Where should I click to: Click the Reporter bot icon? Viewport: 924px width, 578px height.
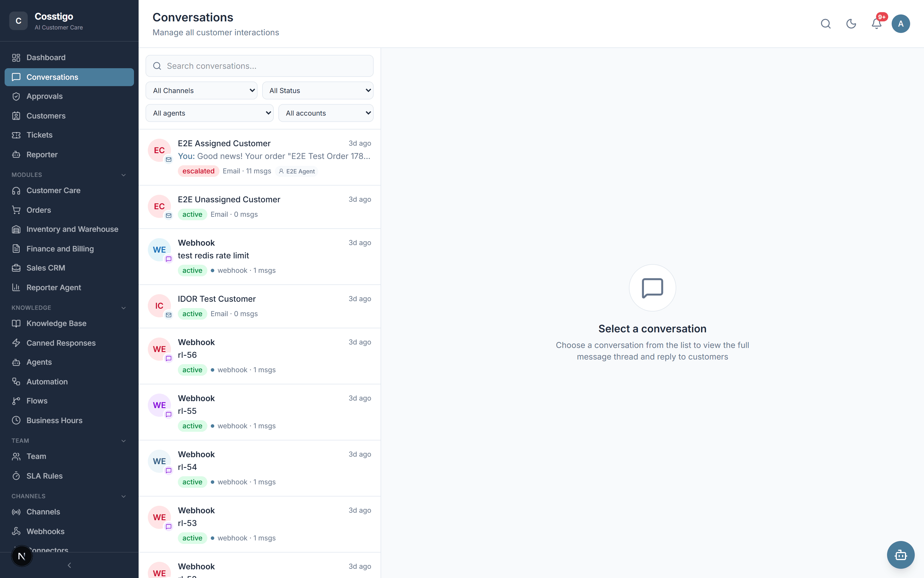[16, 154]
